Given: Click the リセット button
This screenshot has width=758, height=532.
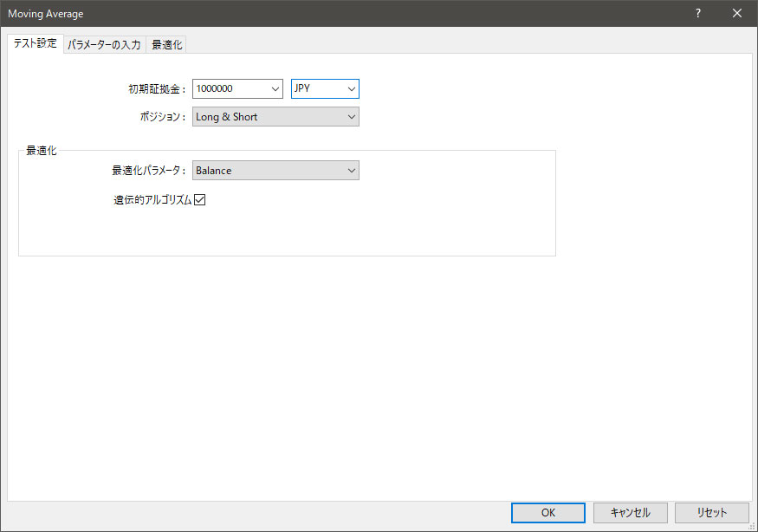Looking at the screenshot, I should (x=711, y=512).
